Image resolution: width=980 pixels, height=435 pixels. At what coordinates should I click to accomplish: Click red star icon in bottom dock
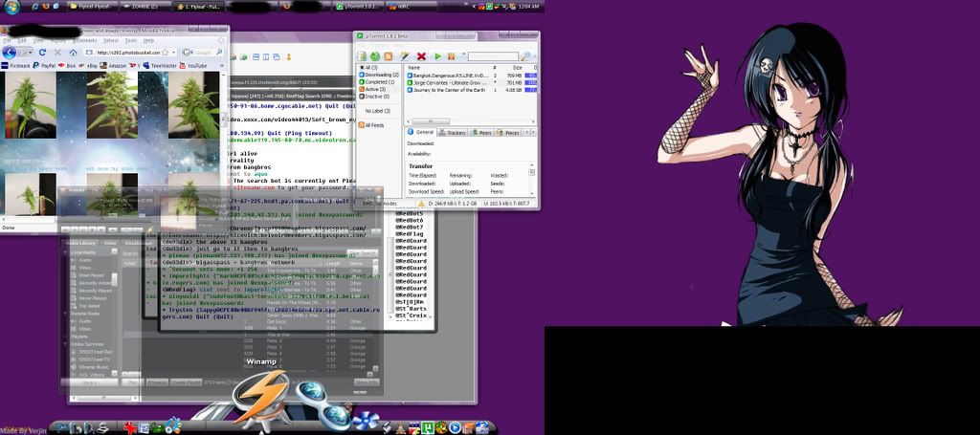click(130, 427)
